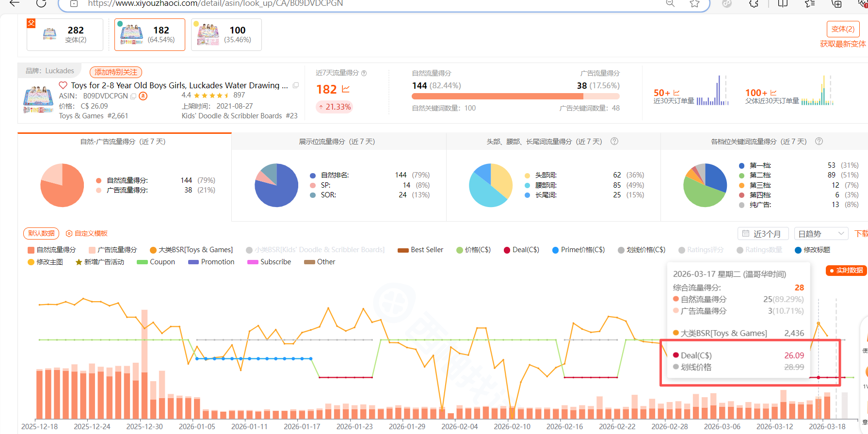This screenshot has width=868, height=434.
Task: Select the 默认数据 tab
Action: click(41, 233)
